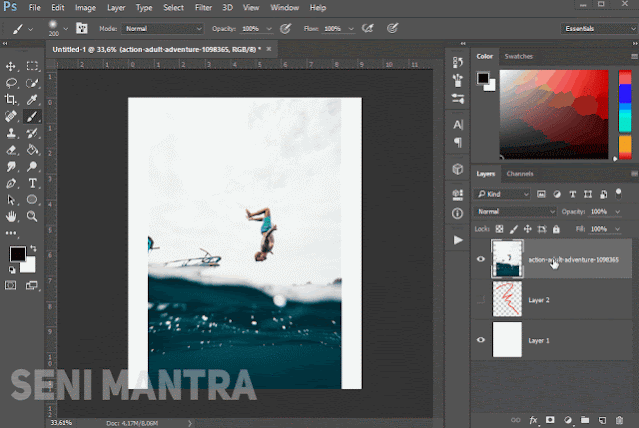Select the Eraser tool
This screenshot has height=428, width=639.
11,150
